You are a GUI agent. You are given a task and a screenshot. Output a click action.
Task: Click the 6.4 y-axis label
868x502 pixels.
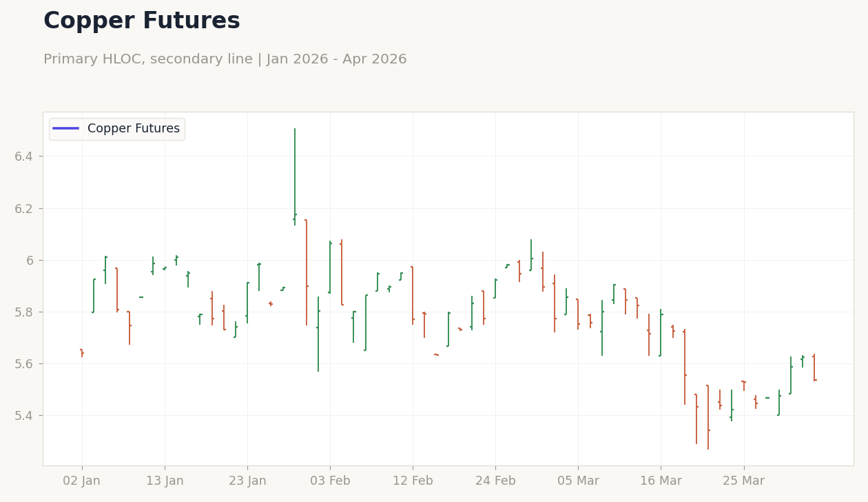pos(24,157)
